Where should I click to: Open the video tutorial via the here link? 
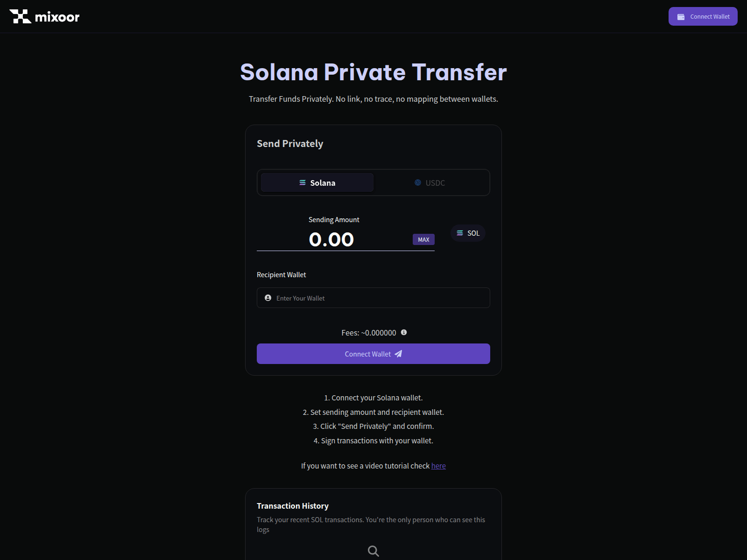[x=438, y=466]
